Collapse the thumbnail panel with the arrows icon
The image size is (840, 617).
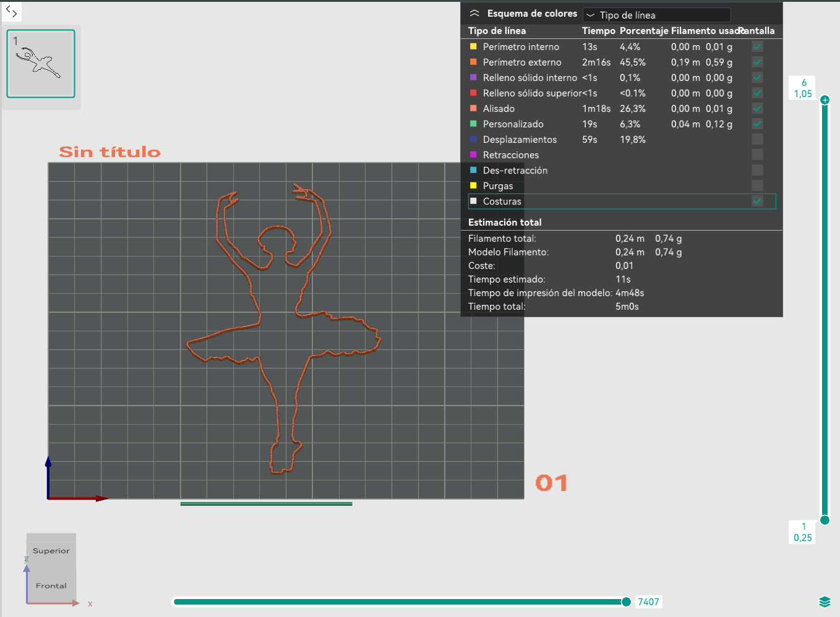[x=11, y=11]
